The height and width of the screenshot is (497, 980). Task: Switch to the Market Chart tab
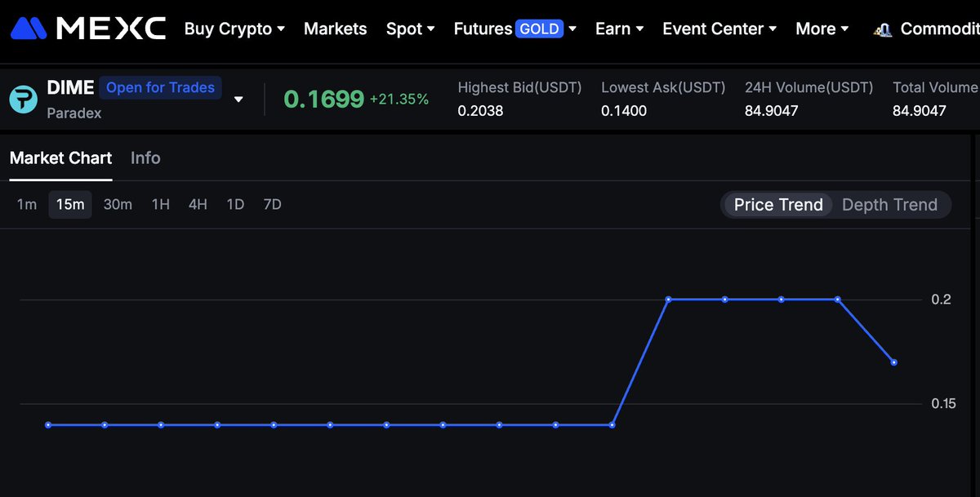[x=61, y=158]
